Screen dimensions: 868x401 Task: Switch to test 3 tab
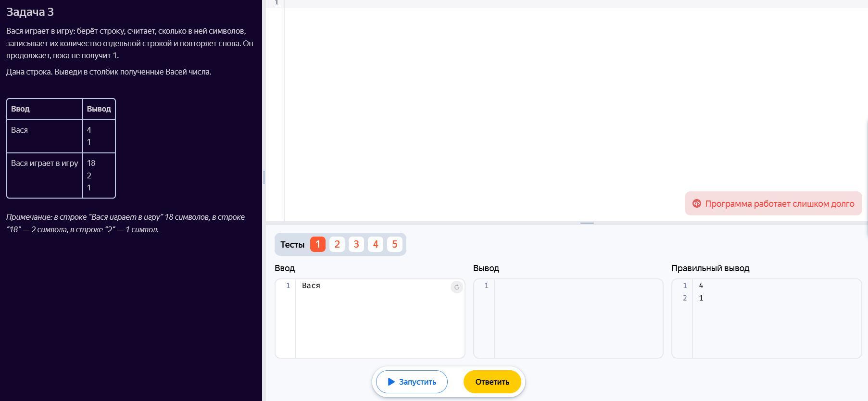click(356, 244)
